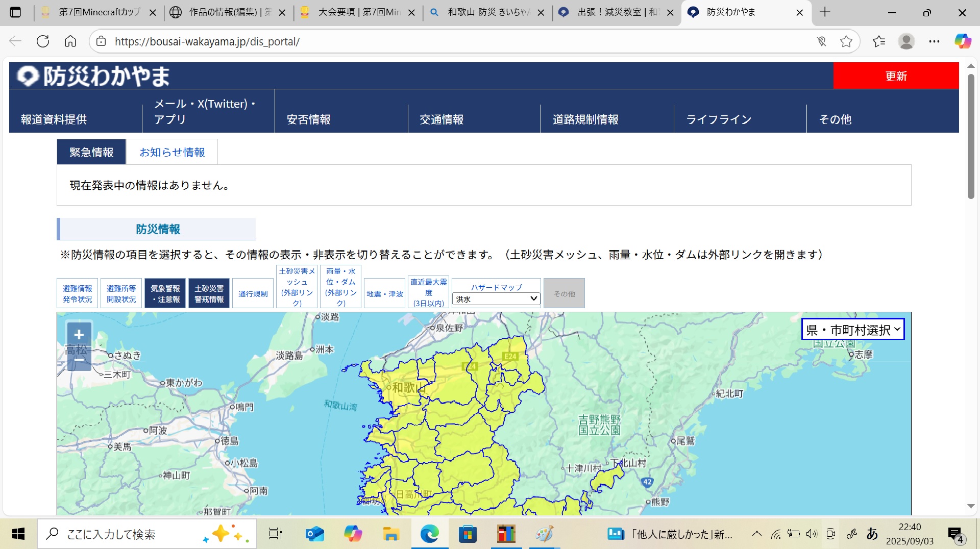Toggle 土砂災害警戒情報 map layer

click(209, 293)
